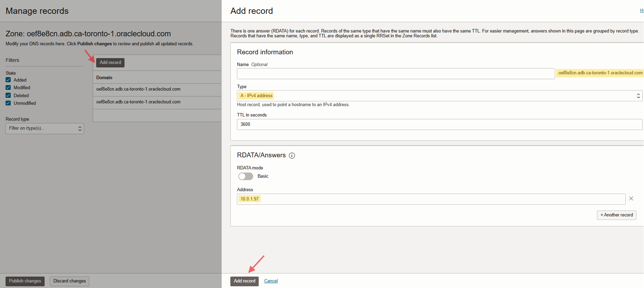The image size is (644, 288).
Task: Select the second domain row in table
Action: [138, 102]
